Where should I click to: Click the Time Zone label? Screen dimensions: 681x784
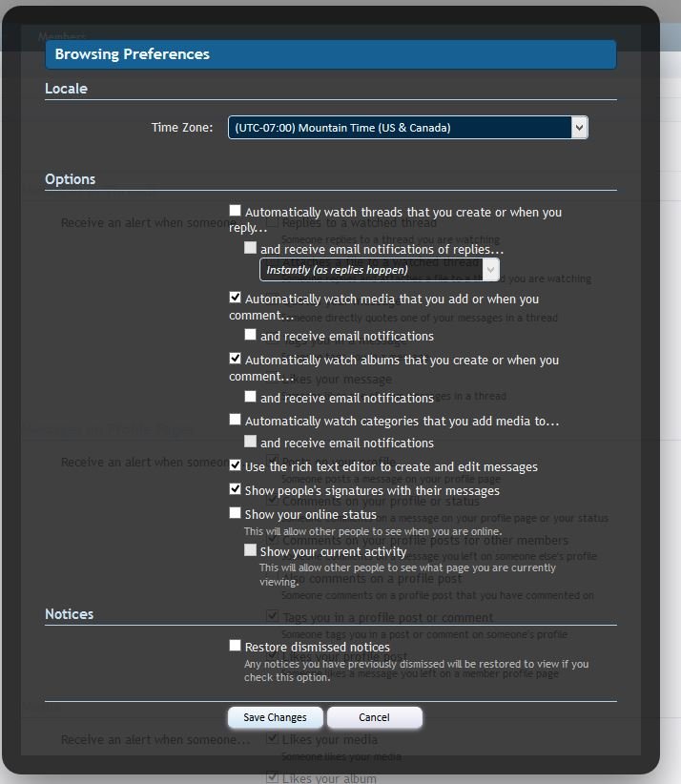[x=182, y=128]
